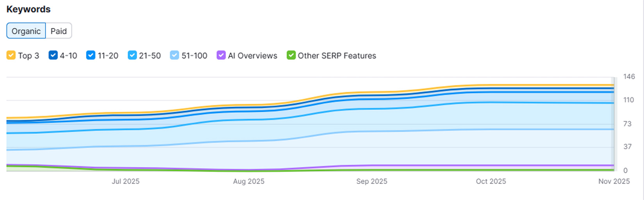
Task: Click the Keywords section heading
Action: point(29,9)
